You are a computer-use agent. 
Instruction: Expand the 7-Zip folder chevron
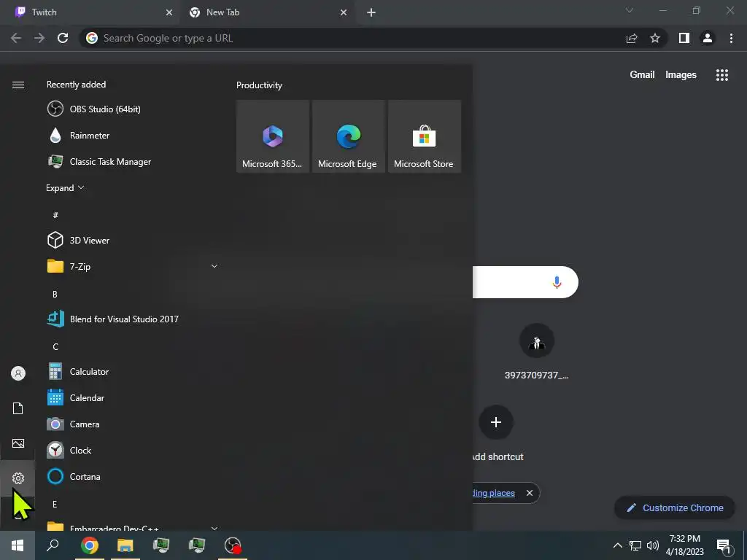(214, 266)
